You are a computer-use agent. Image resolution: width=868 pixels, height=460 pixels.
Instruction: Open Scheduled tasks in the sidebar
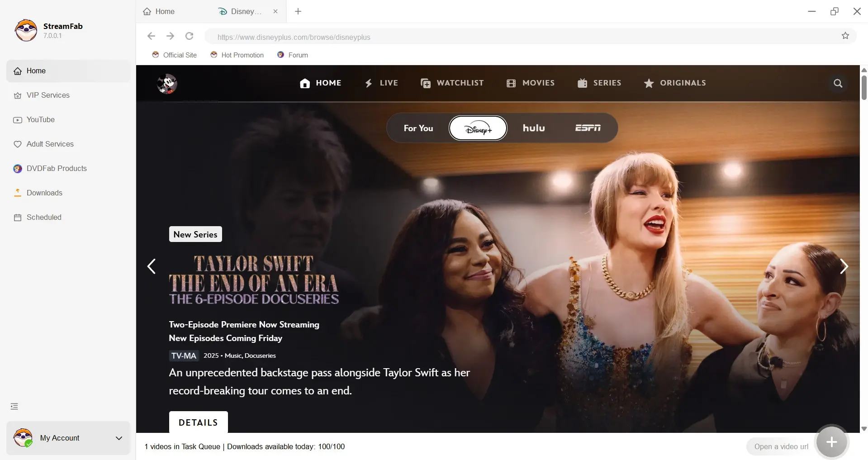[68, 218]
